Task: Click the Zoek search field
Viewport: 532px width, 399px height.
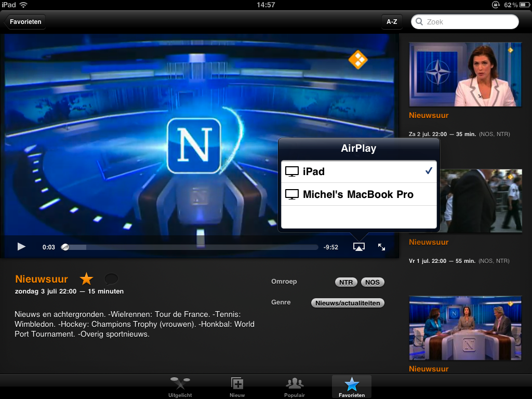Action: tap(465, 22)
